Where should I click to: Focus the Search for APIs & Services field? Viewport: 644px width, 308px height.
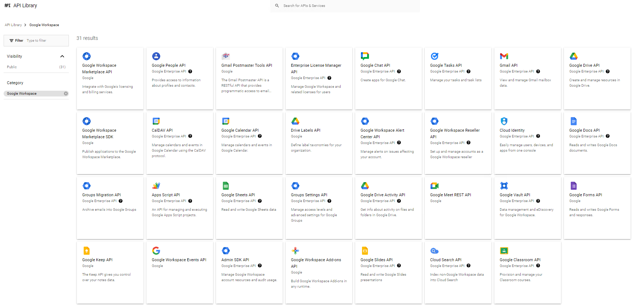coord(345,6)
